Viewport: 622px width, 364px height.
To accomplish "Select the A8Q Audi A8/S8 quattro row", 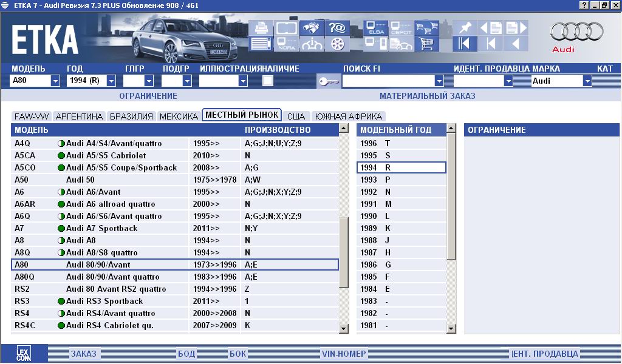I will tap(175, 253).
